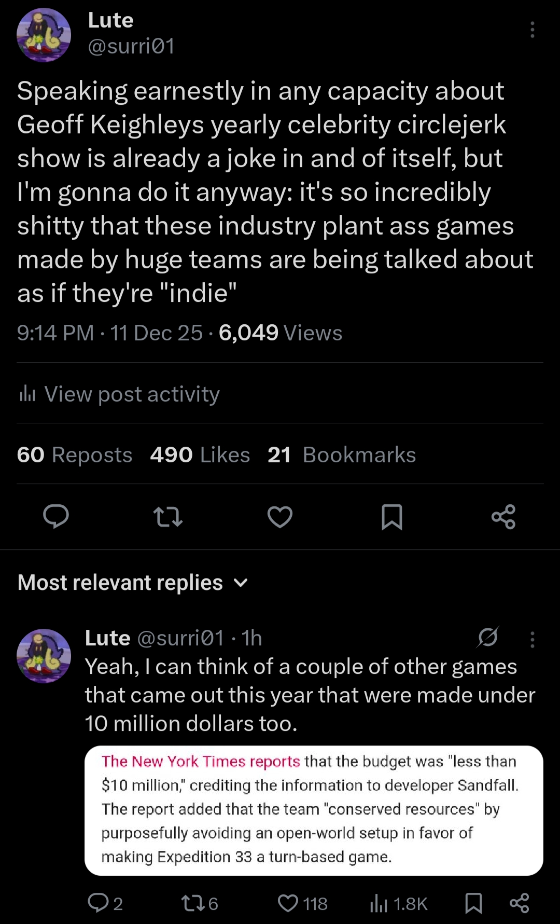
Task: Share the reply tweet
Action: coord(519,903)
